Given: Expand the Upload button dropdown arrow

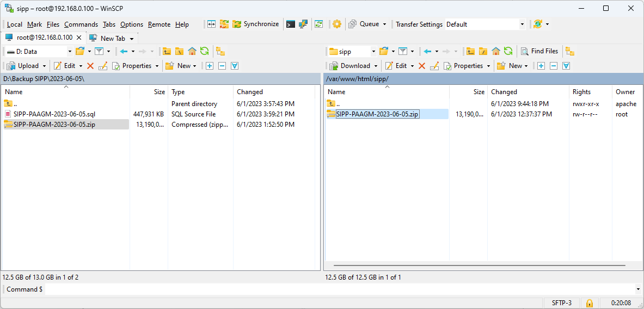Looking at the screenshot, I should tap(44, 66).
